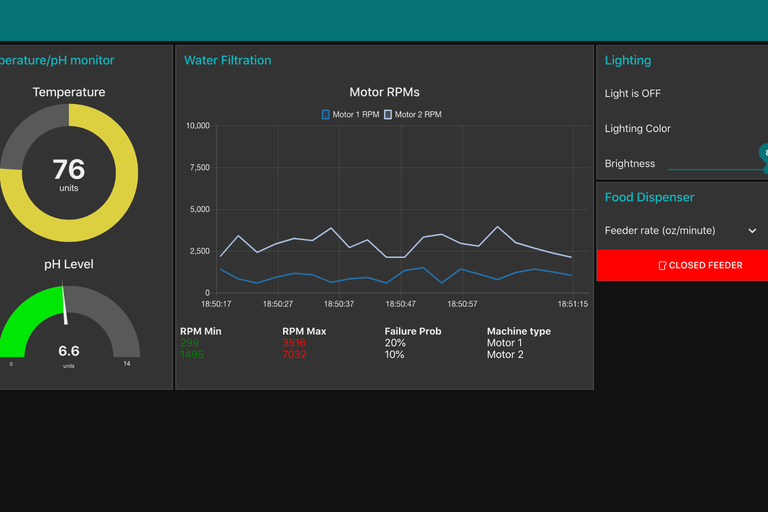Open the Feeder rate (oz/minute) selector
Screen dimensions: 768x512
660,231
